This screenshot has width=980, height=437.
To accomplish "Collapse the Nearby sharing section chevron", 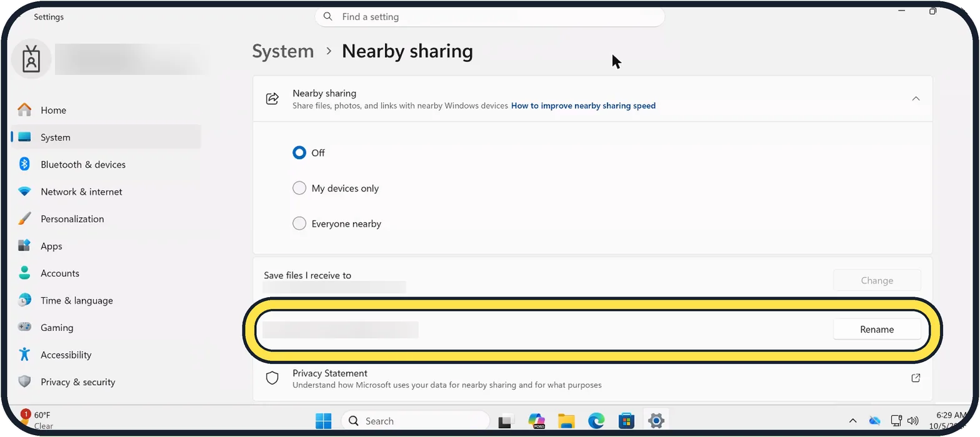I will [916, 99].
